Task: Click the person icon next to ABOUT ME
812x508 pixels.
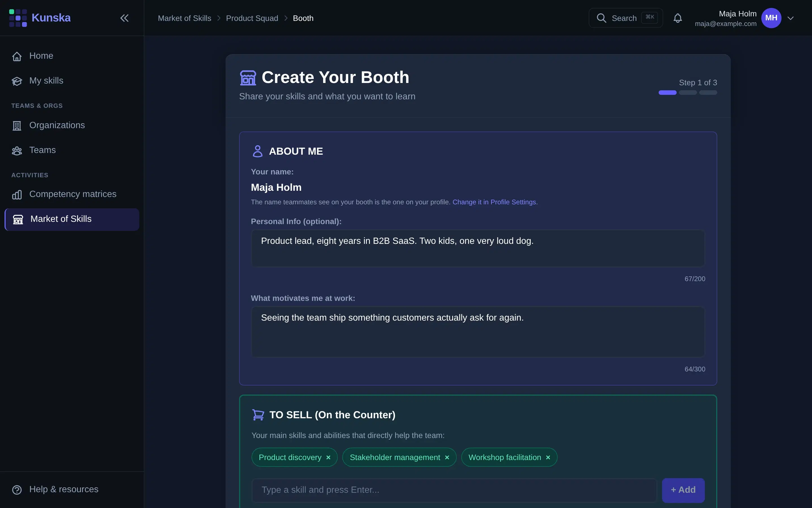Action: pyautogui.click(x=257, y=151)
